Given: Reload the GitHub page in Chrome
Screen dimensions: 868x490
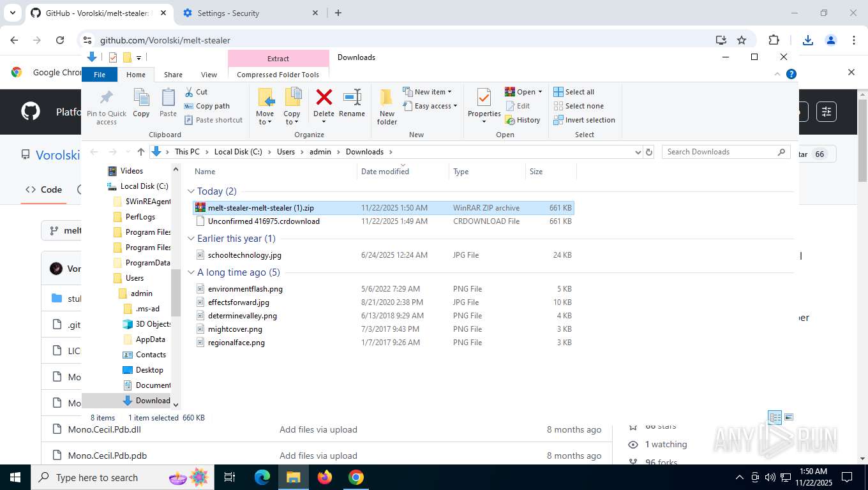Looking at the screenshot, I should tap(60, 40).
